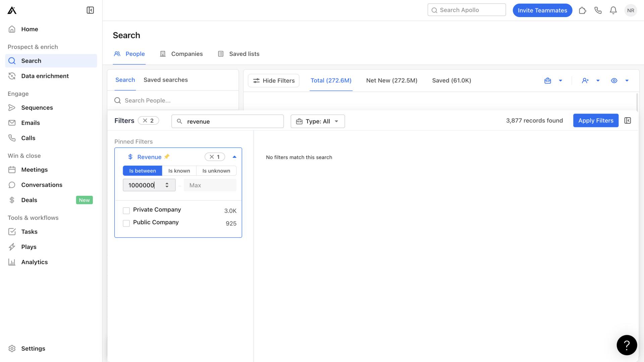Click the add person/prospect icon
644x362 pixels.
coord(585,80)
